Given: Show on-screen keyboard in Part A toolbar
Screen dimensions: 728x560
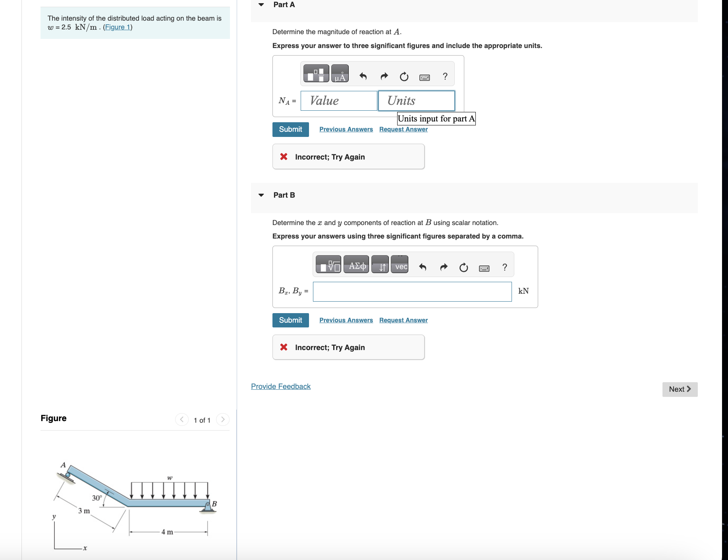Looking at the screenshot, I should (425, 77).
